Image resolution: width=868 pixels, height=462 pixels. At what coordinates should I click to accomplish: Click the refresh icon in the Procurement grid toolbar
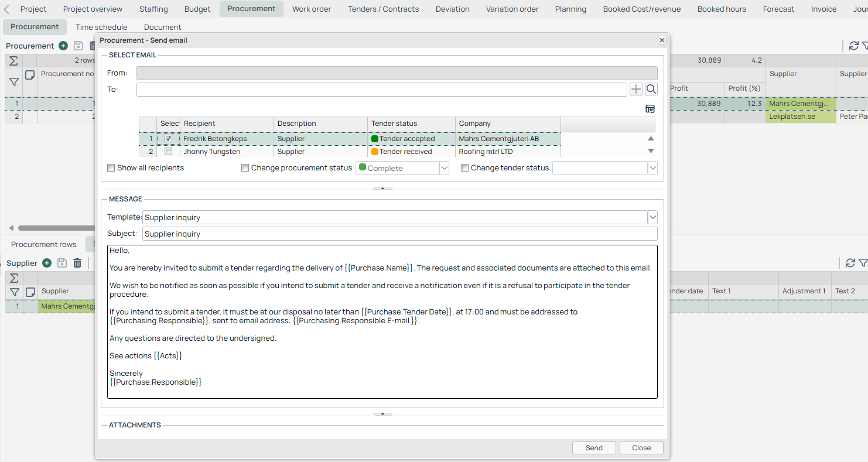[853, 46]
